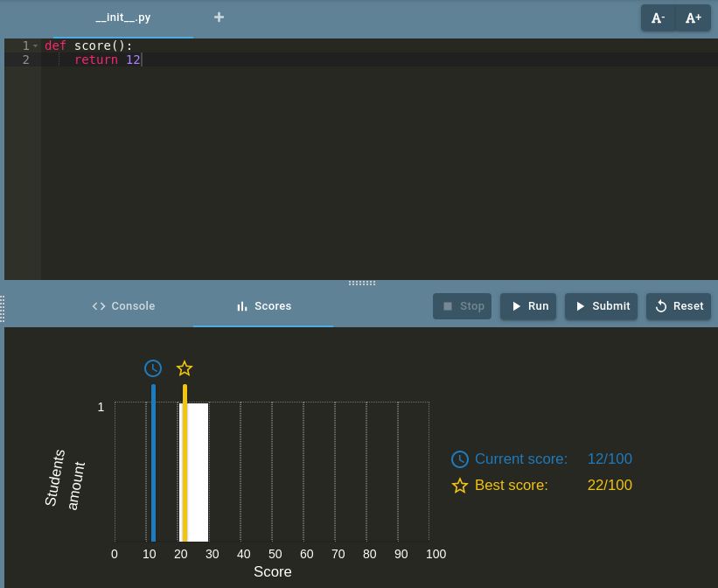
Task: Click the 'def' keyword on line 1
Action: coord(55,45)
